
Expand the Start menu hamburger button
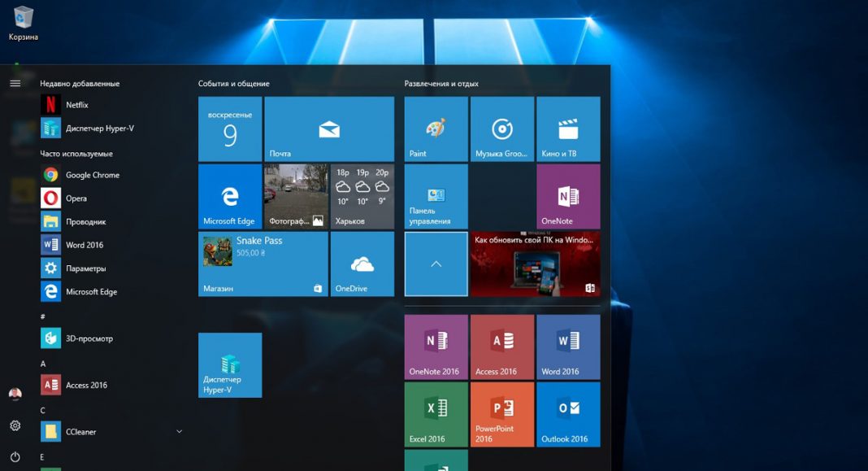(x=15, y=83)
